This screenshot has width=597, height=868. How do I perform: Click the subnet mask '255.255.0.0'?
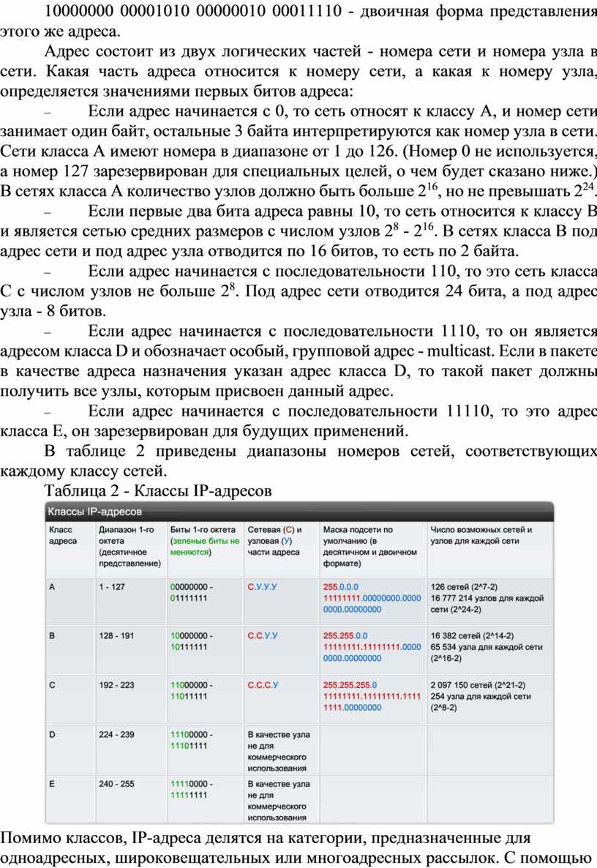click(345, 636)
